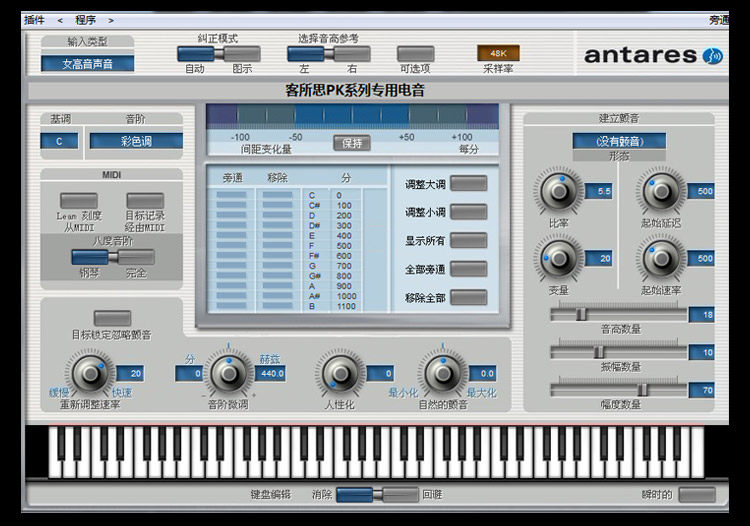Click the antares logo icon
The width and height of the screenshot is (750, 526).
(x=713, y=56)
